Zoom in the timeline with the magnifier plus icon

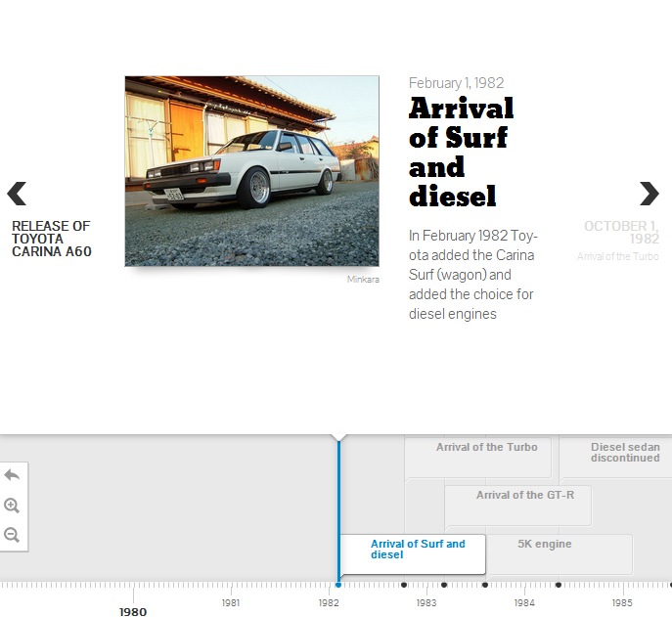point(12,506)
